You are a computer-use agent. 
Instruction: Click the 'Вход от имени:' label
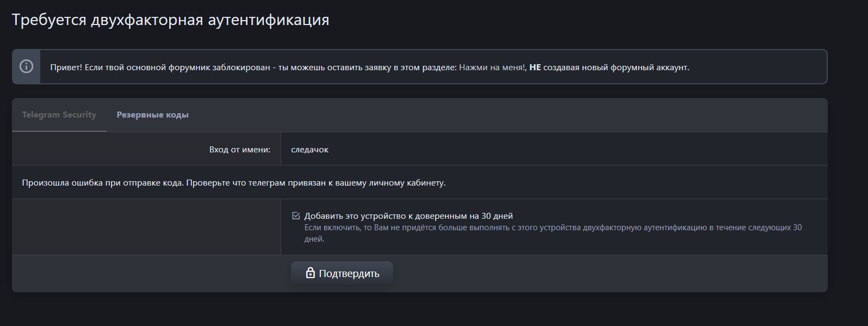(x=239, y=149)
